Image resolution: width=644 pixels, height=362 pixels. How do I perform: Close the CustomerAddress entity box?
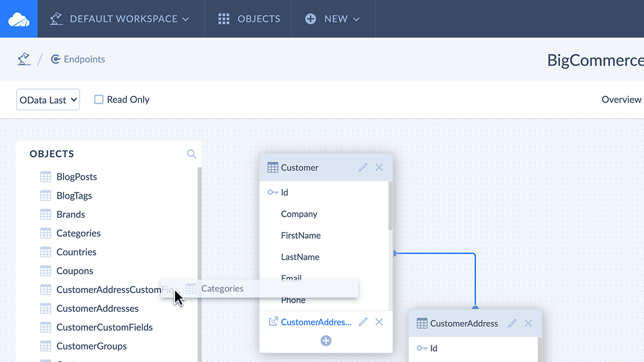(528, 323)
